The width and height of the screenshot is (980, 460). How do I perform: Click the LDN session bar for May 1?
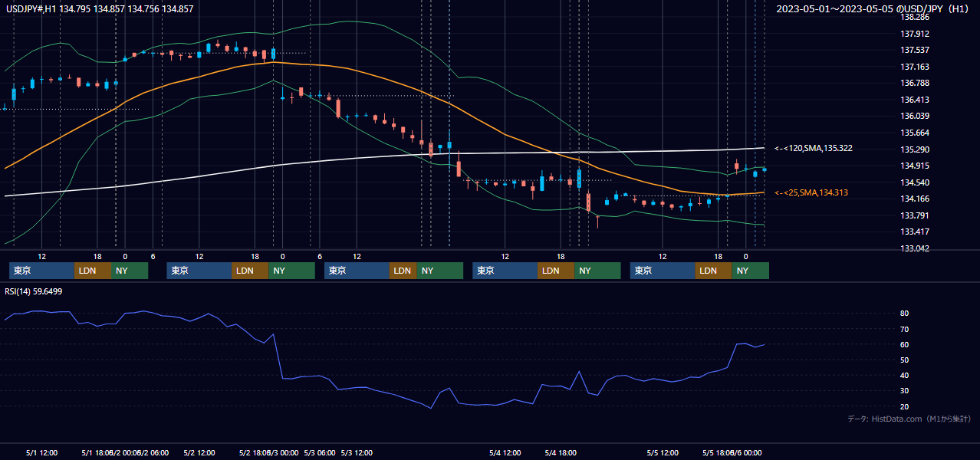[x=94, y=271]
